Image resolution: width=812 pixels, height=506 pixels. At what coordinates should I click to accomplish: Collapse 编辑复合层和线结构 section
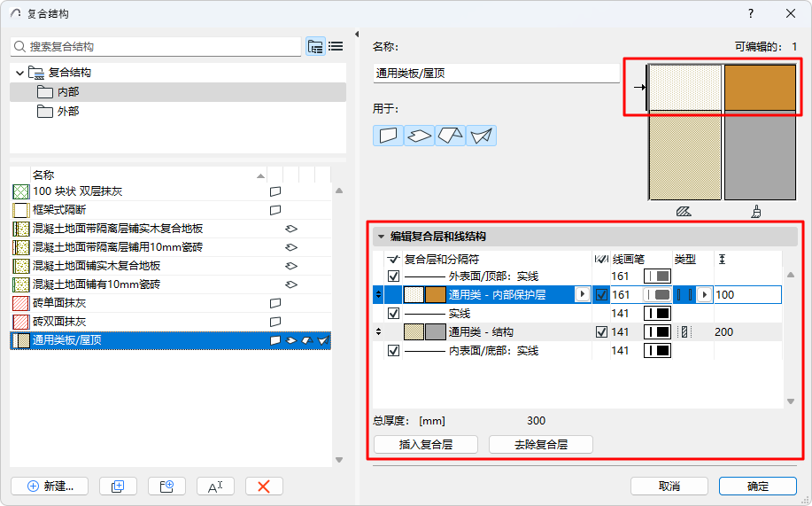[381, 237]
